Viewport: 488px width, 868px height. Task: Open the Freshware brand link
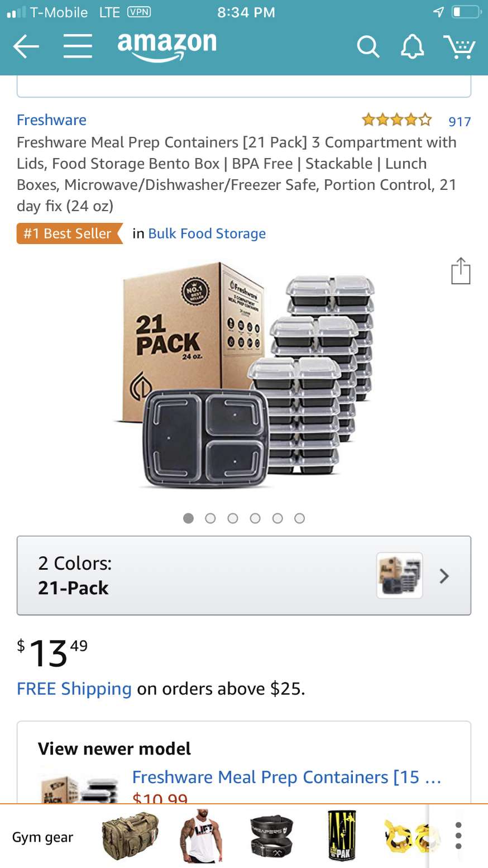51,120
